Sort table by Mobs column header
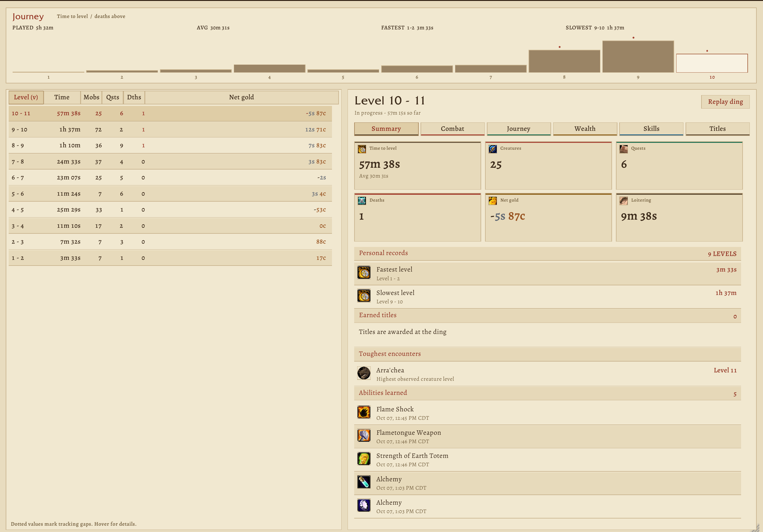 [91, 97]
